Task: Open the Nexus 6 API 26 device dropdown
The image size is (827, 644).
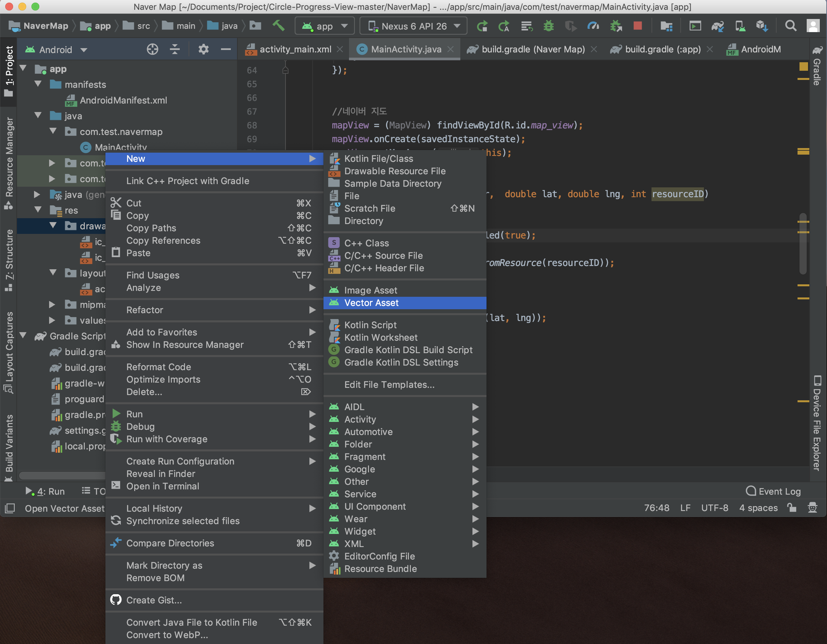Action: click(x=413, y=26)
